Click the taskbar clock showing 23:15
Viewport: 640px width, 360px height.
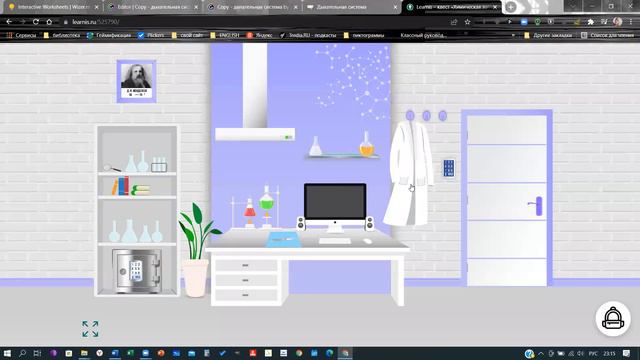609,353
